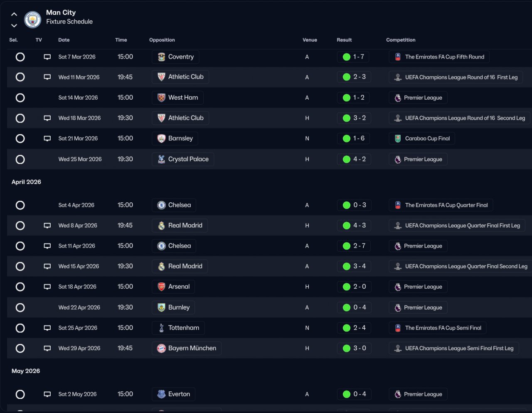Sort fixtures by Time column header

point(121,40)
